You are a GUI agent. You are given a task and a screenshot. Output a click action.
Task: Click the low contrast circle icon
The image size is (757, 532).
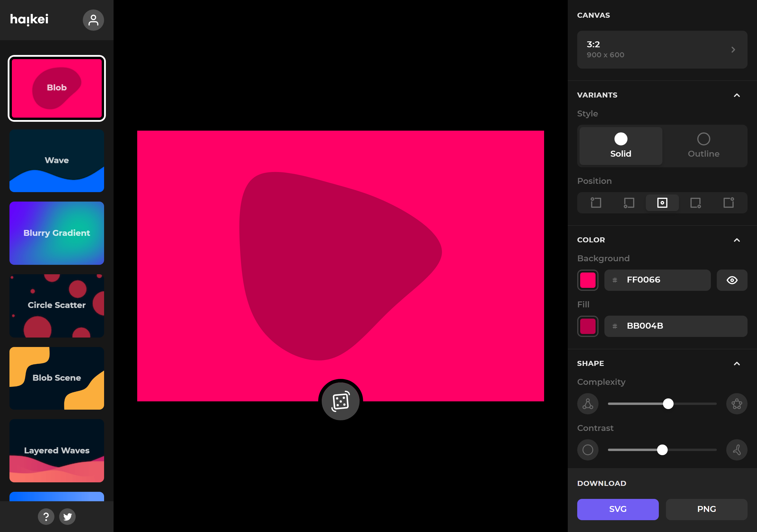(588, 450)
